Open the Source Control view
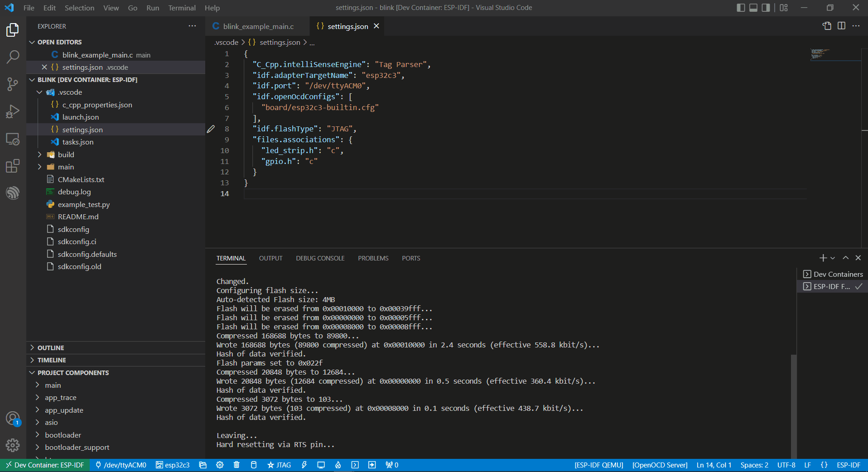The image size is (868, 472). pos(13,84)
